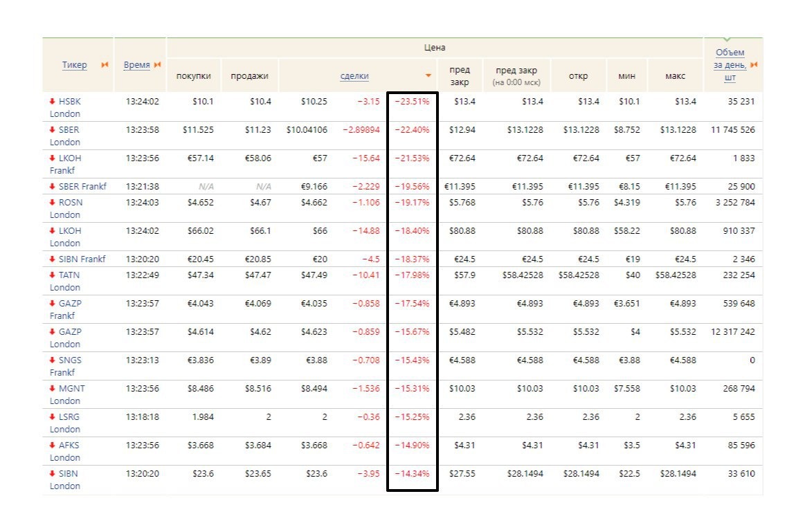Sort by Объем за день column link
Image resolution: width=805 pixels, height=532 pixels.
730,64
